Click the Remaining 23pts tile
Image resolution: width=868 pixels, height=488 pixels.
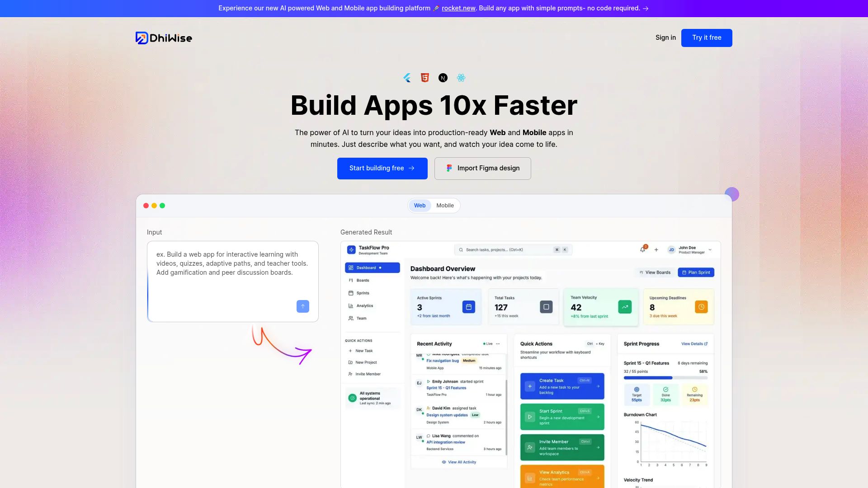pyautogui.click(x=695, y=394)
